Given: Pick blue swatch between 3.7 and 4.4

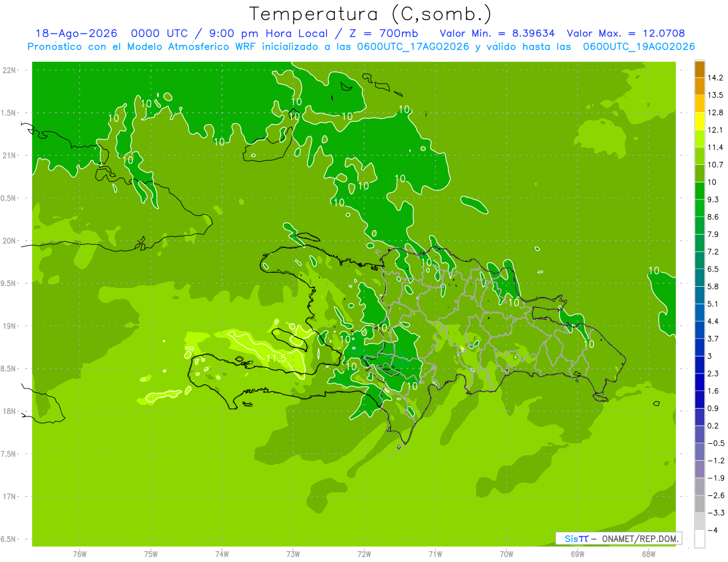Looking at the screenshot, I should click(x=699, y=330).
